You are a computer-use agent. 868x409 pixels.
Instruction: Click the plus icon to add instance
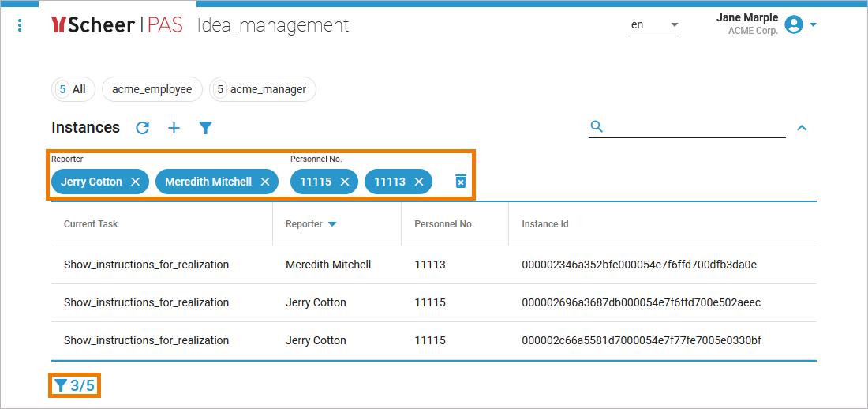(174, 128)
